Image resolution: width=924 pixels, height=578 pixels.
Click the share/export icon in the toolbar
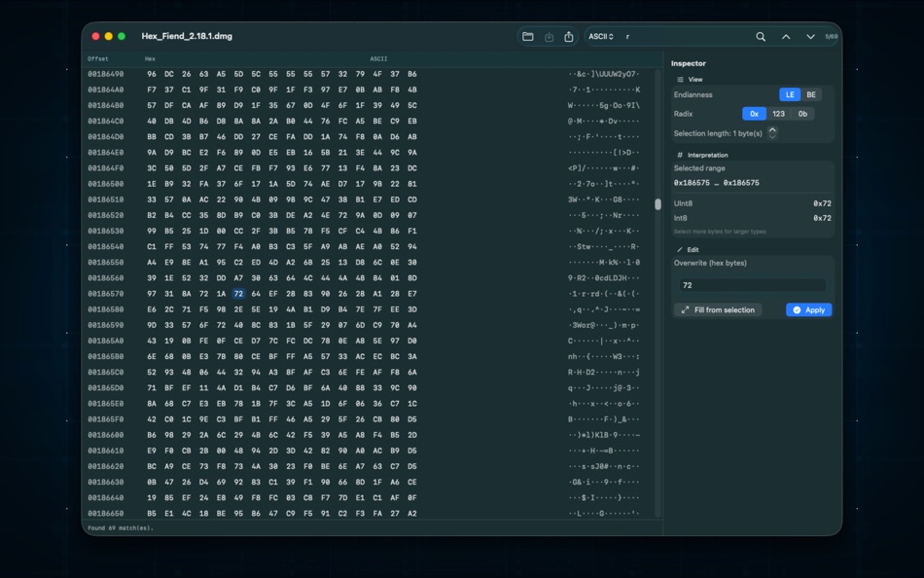[x=569, y=36]
